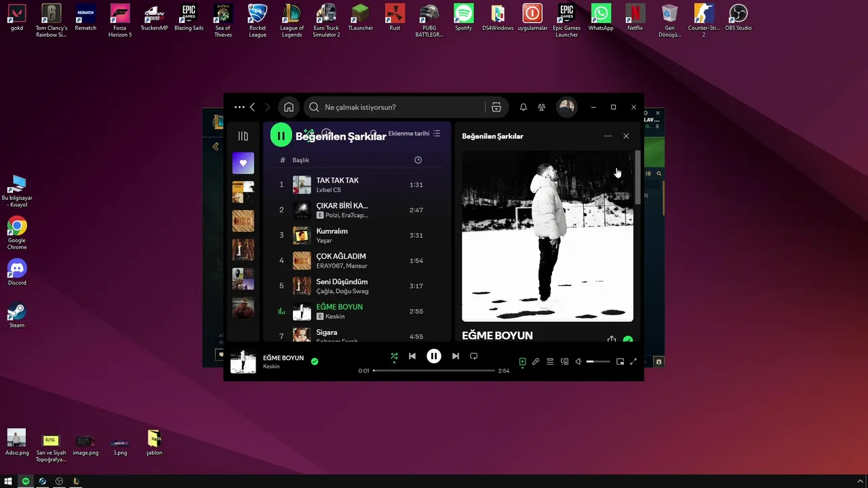Sort by the clock duration column header

click(418, 160)
